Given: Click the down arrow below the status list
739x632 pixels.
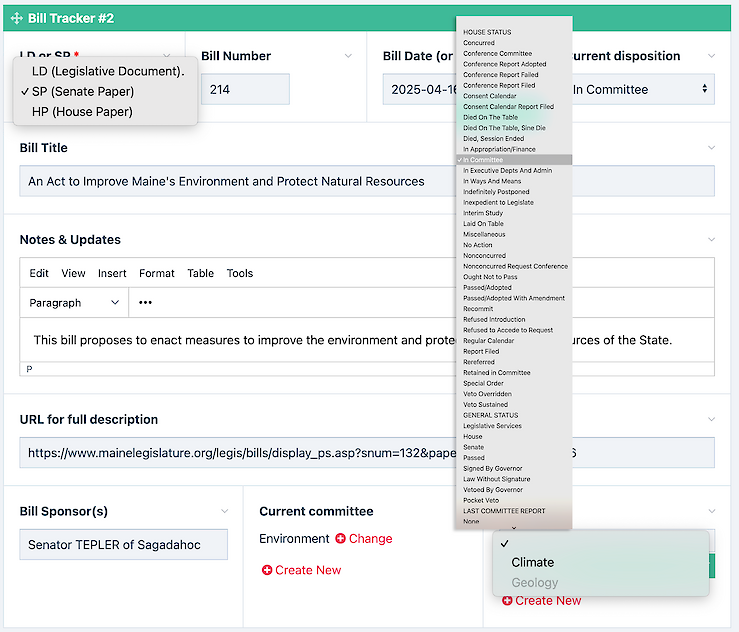Looking at the screenshot, I should coord(514,528).
